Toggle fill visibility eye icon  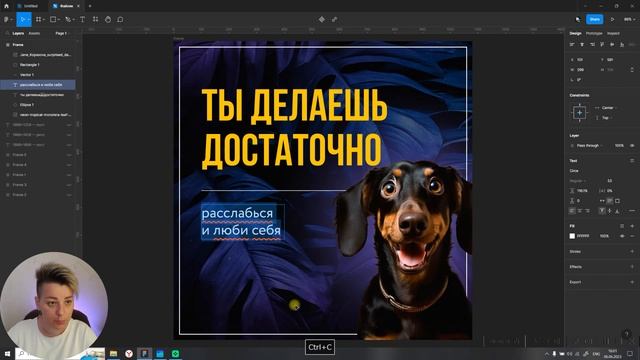point(622,236)
